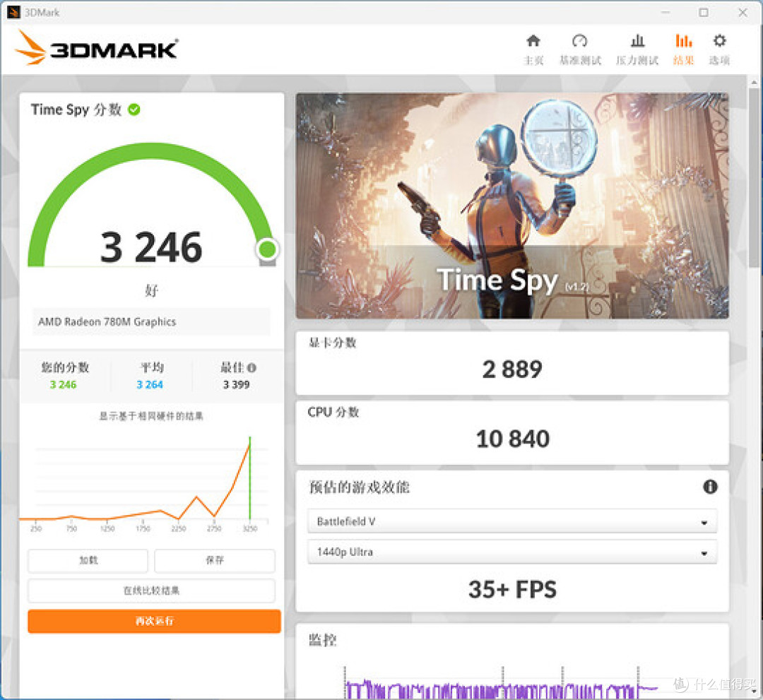Click the purple monitoring graph
The height and width of the screenshot is (700, 763).
click(501, 688)
